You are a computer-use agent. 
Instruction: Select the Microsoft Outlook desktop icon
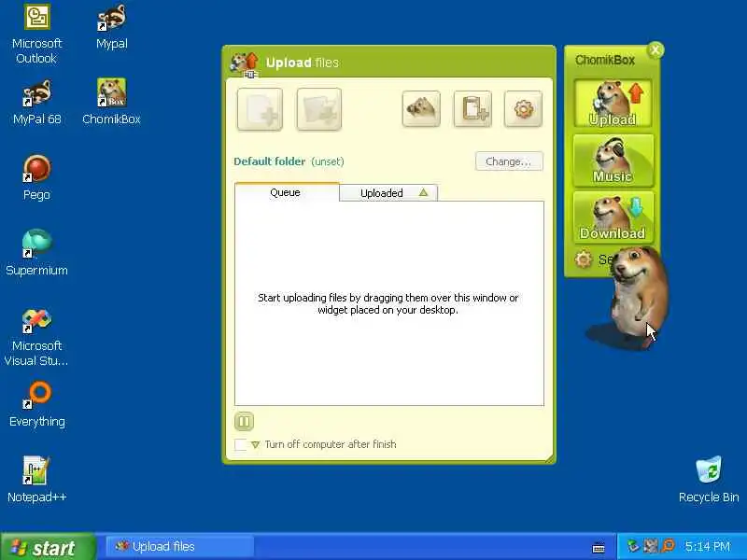(x=36, y=35)
